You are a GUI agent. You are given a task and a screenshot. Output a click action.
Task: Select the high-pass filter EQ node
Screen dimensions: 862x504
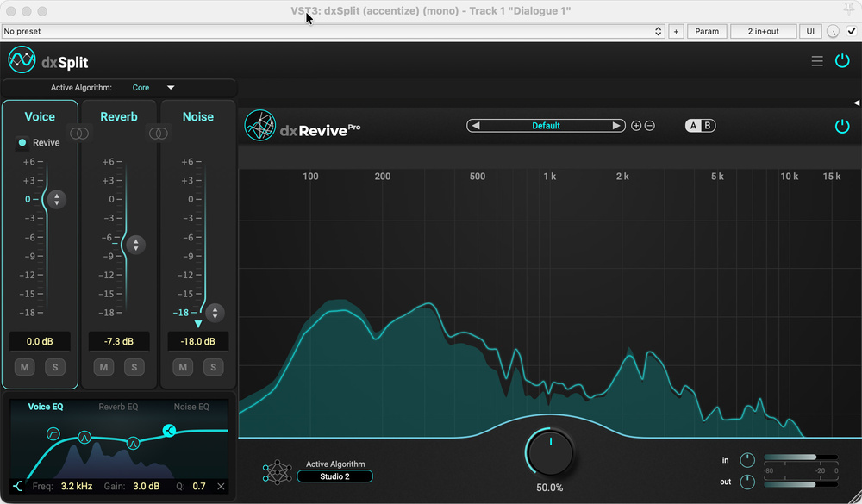53,433
